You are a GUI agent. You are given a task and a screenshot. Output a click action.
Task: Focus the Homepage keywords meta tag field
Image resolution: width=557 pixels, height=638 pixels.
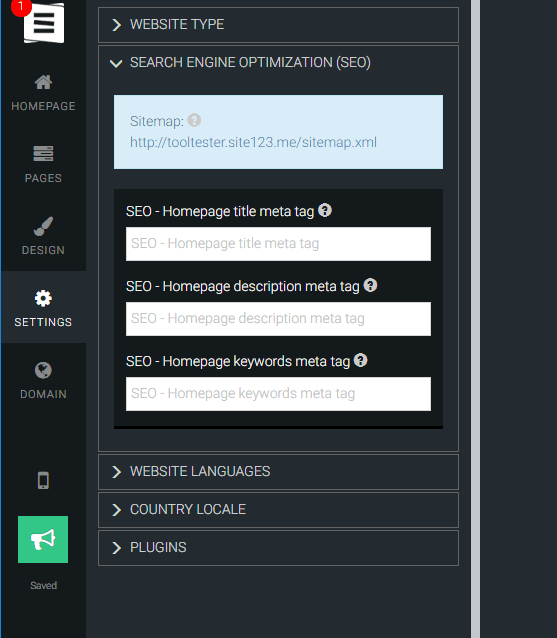[x=278, y=394]
